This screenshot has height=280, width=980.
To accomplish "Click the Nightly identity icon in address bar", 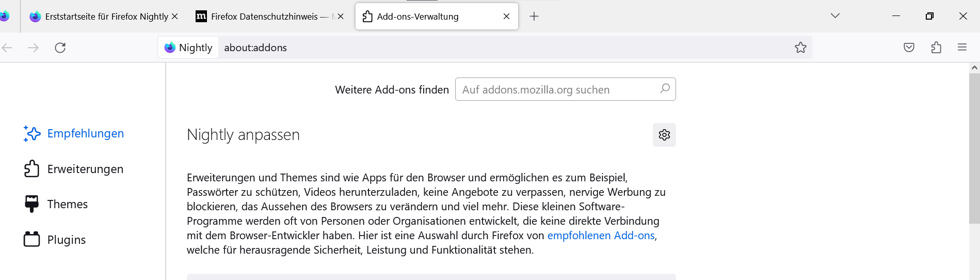I will [188, 48].
